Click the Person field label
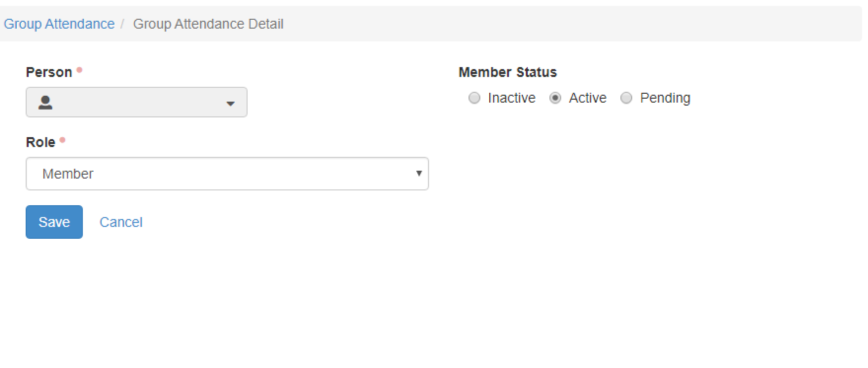The image size is (868, 368). pos(49,72)
